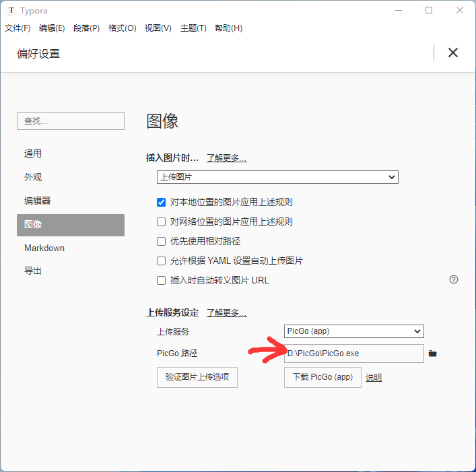Select 通用 settings category

71,154
